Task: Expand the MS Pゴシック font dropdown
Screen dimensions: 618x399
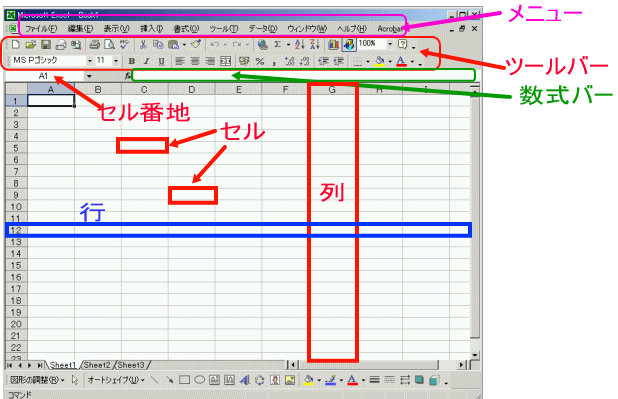Action: pyautogui.click(x=89, y=61)
